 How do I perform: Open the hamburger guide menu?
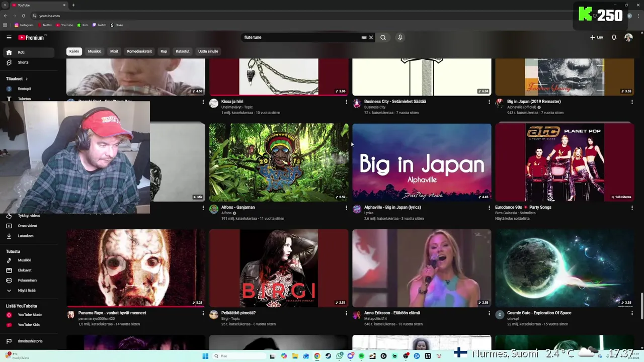[x=9, y=37]
